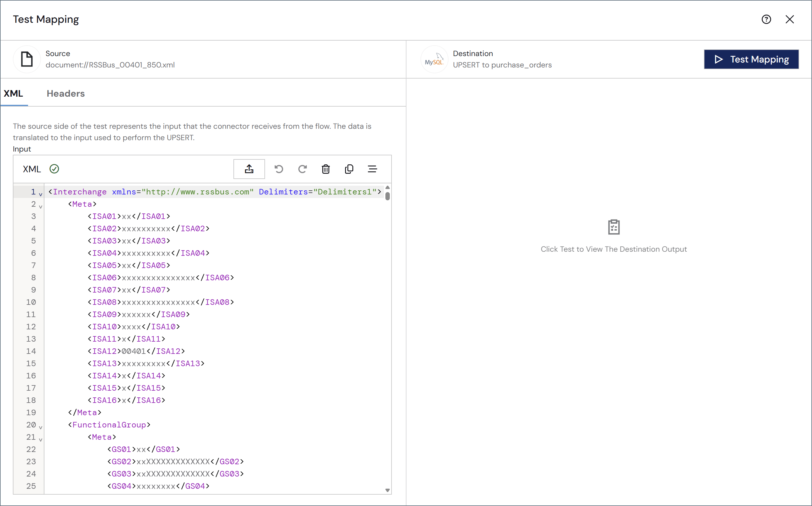
Task: Collapse the Meta element on line 2
Action: click(41, 206)
